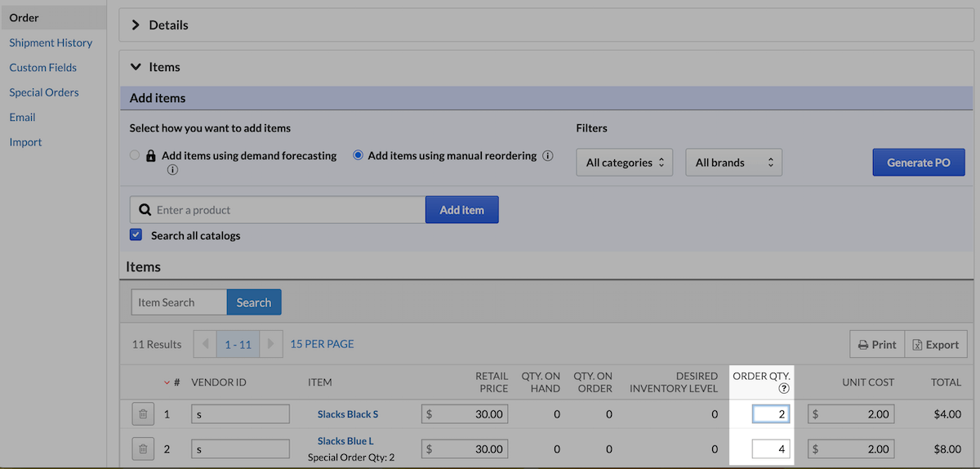
Task: Click the red sort arrow by # column
Action: pos(167,382)
